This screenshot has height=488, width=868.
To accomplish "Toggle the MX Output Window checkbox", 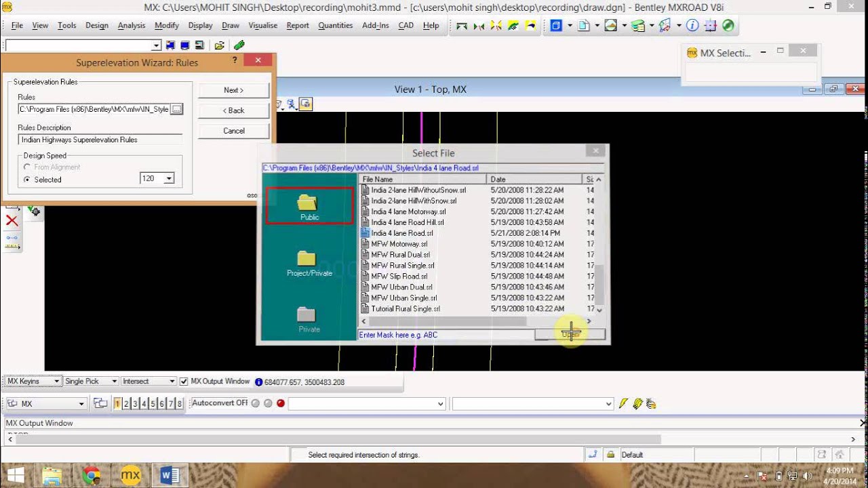I will click(x=184, y=382).
